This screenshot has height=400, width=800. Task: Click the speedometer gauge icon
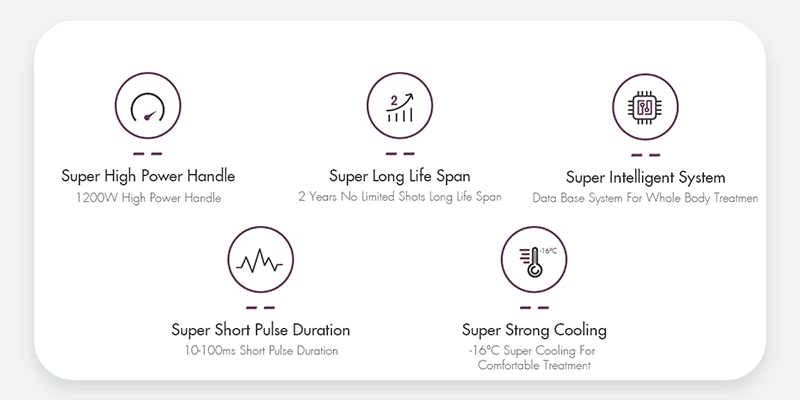coord(148,108)
